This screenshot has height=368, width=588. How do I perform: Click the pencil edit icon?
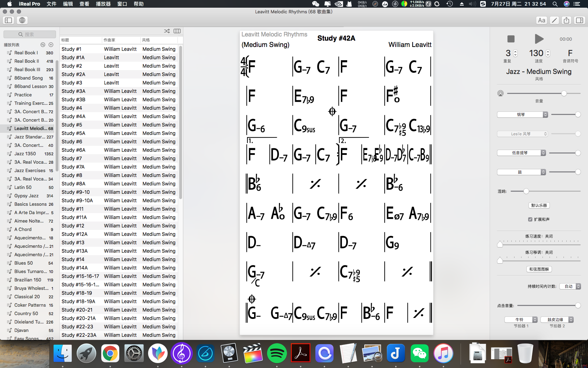click(554, 20)
